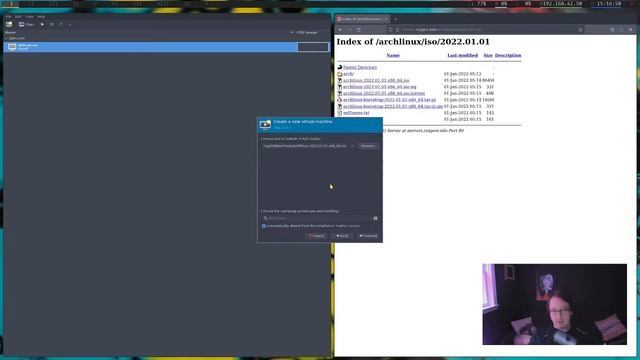The height and width of the screenshot is (360, 640).
Task: Open the Edit menu in virt-manager
Action: pyautogui.click(x=18, y=17)
